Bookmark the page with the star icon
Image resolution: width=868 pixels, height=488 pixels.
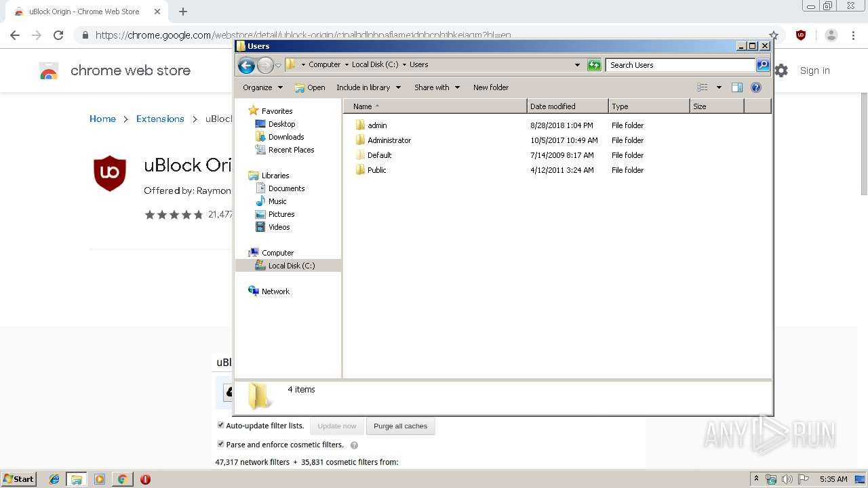click(774, 35)
